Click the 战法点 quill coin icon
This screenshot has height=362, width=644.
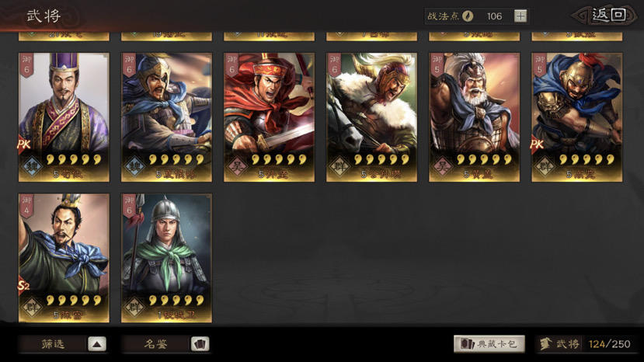click(468, 16)
